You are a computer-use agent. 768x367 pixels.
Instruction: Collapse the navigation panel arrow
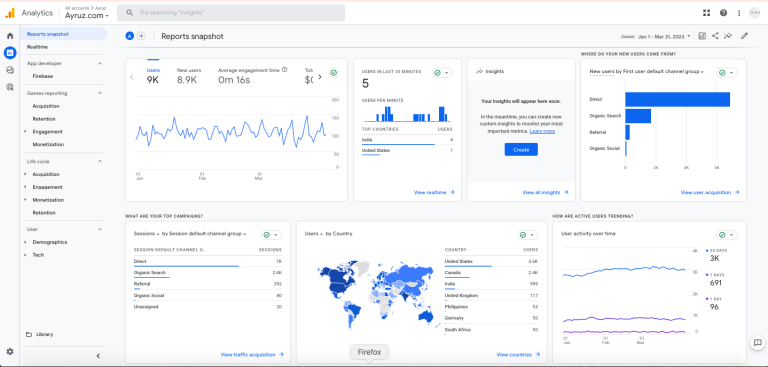tap(98, 356)
